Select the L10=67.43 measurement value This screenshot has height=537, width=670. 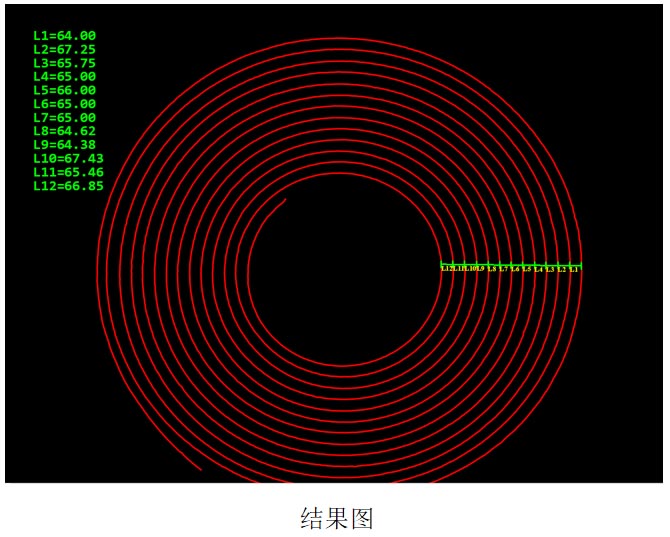click(68, 158)
